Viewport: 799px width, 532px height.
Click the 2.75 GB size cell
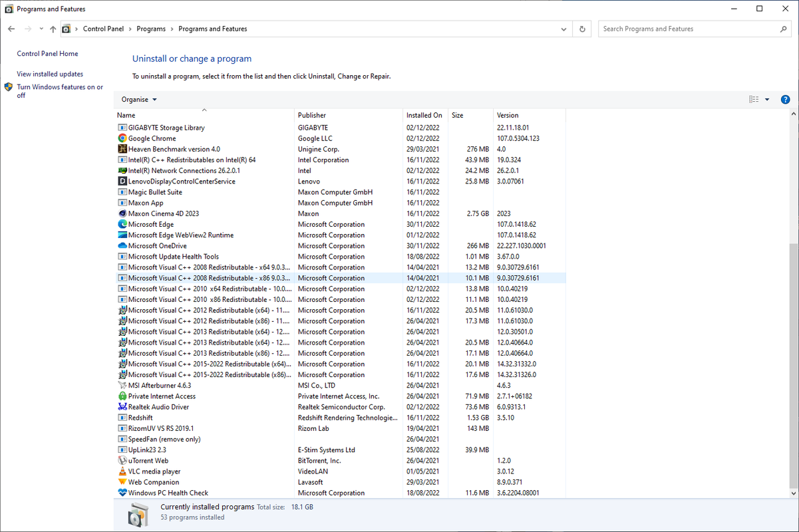(478, 213)
